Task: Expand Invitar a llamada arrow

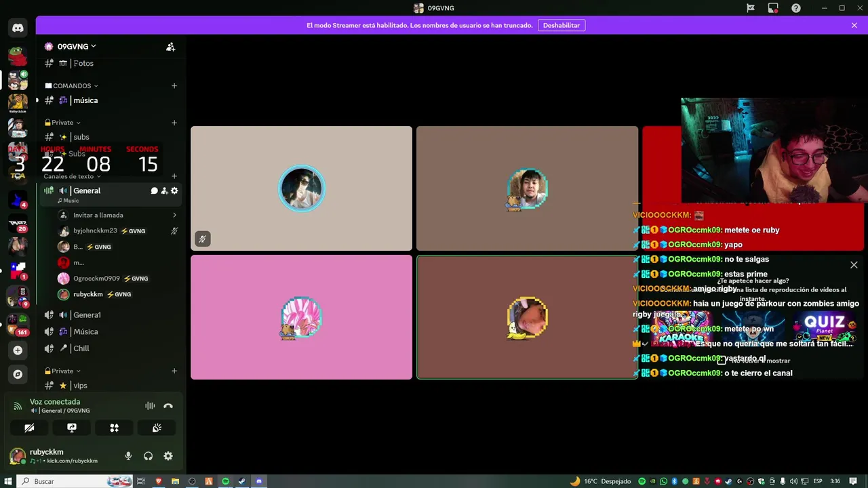Action: [x=174, y=215]
